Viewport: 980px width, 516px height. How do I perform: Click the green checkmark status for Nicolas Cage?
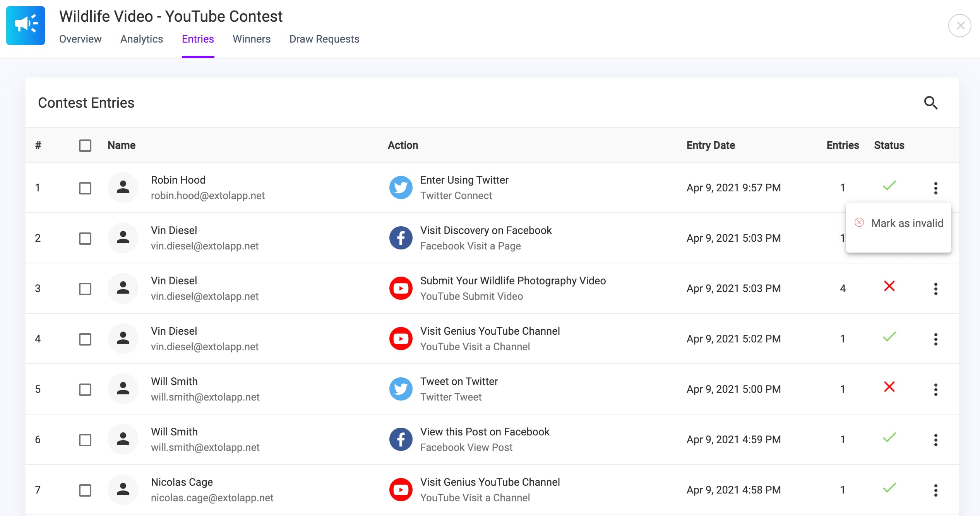click(x=889, y=488)
